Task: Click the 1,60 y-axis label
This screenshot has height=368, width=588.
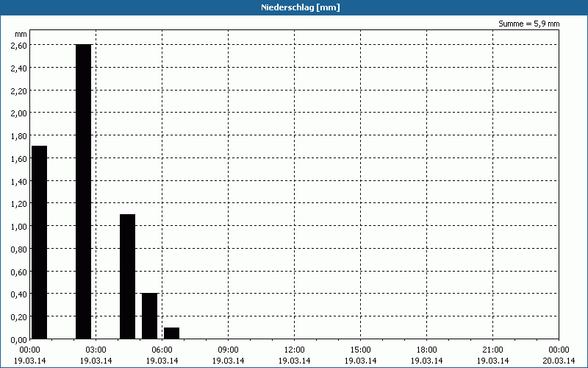Action: [x=19, y=158]
